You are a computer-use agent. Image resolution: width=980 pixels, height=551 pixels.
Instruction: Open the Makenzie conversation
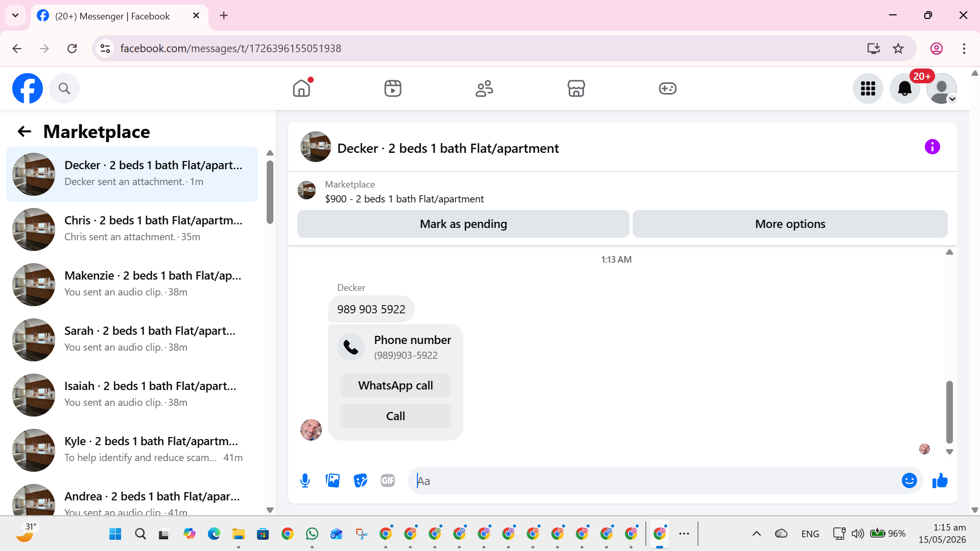click(x=132, y=285)
